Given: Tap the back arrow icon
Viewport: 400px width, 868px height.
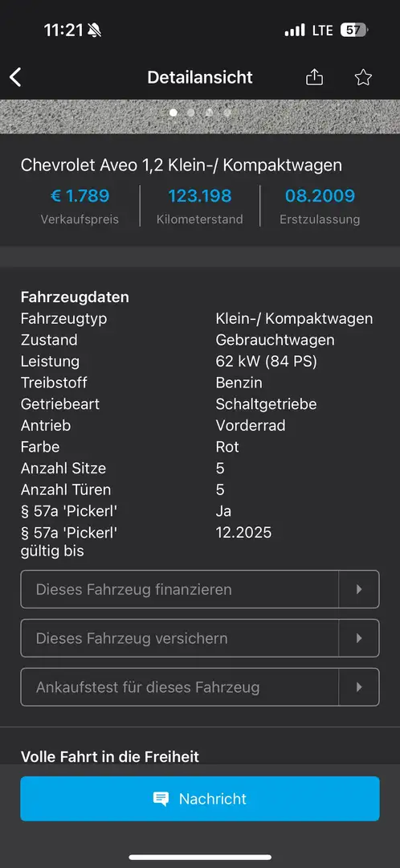Looking at the screenshot, I should pyautogui.click(x=15, y=77).
